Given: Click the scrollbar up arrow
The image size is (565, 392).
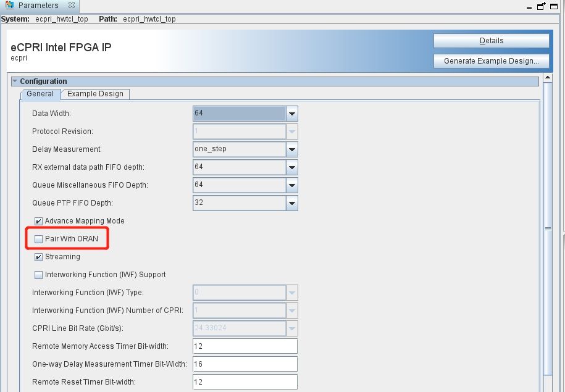Looking at the screenshot, I should pos(548,77).
